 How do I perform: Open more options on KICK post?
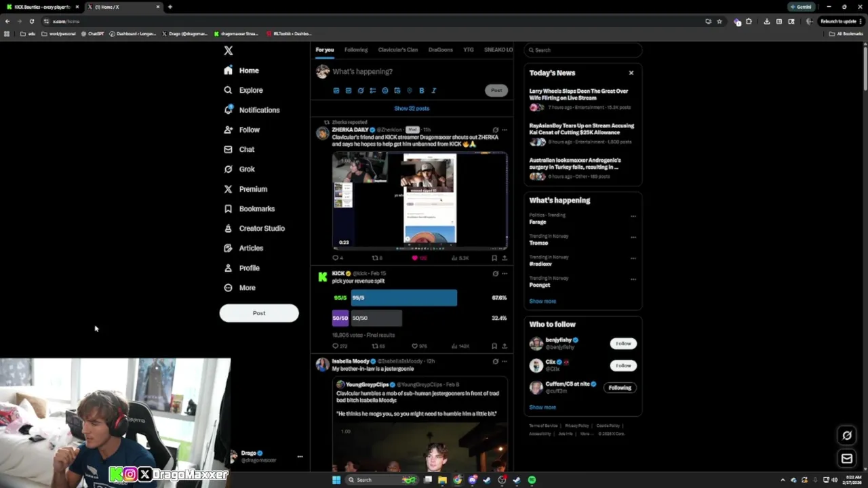tap(505, 274)
